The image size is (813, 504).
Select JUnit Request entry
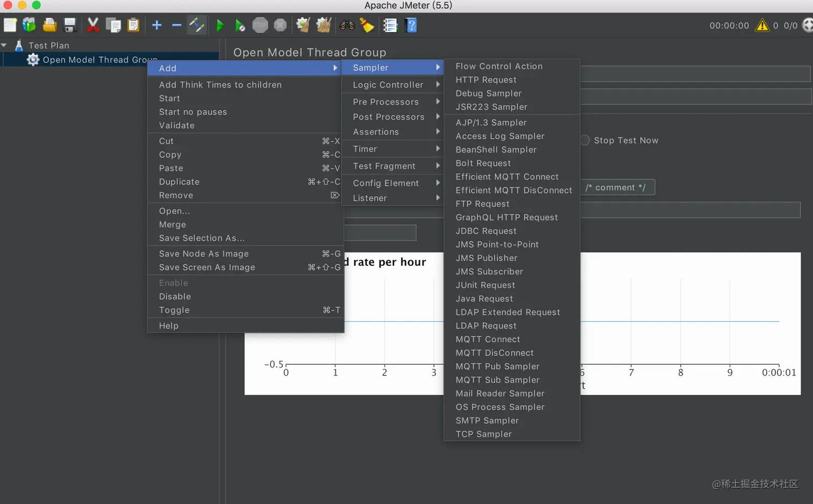tap(512, 285)
